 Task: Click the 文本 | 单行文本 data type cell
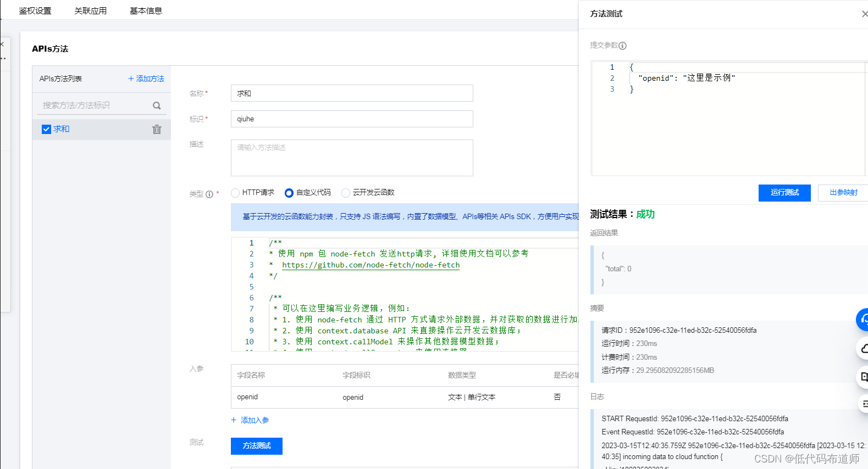(x=472, y=397)
